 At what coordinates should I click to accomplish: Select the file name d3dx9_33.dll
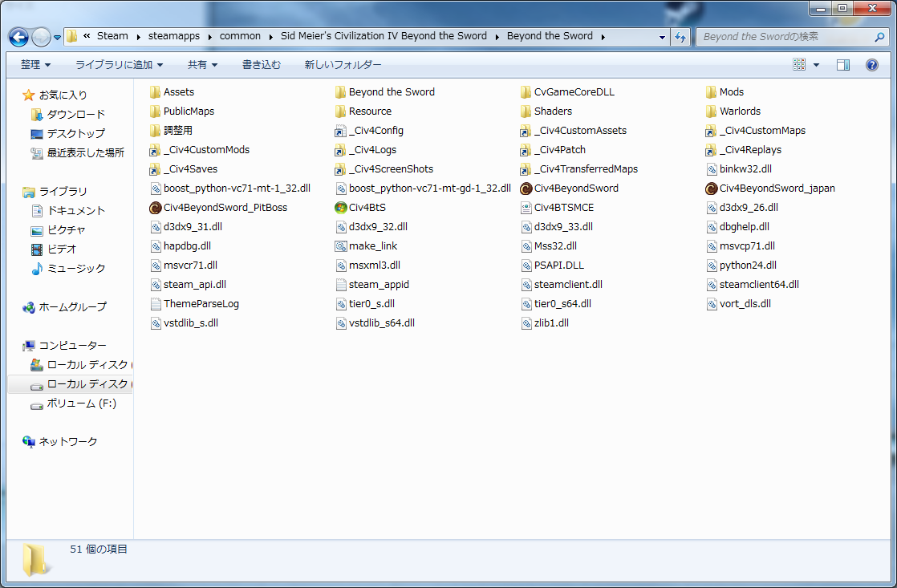click(x=563, y=227)
